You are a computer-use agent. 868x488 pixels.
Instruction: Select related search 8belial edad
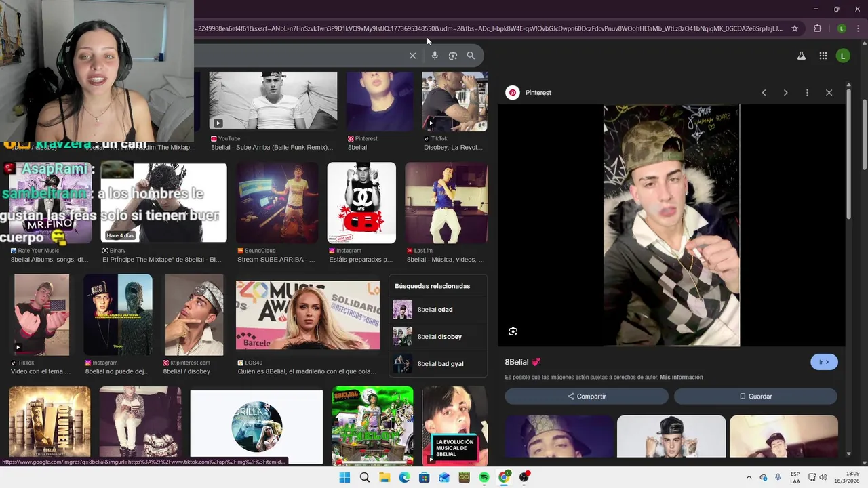[x=438, y=310]
